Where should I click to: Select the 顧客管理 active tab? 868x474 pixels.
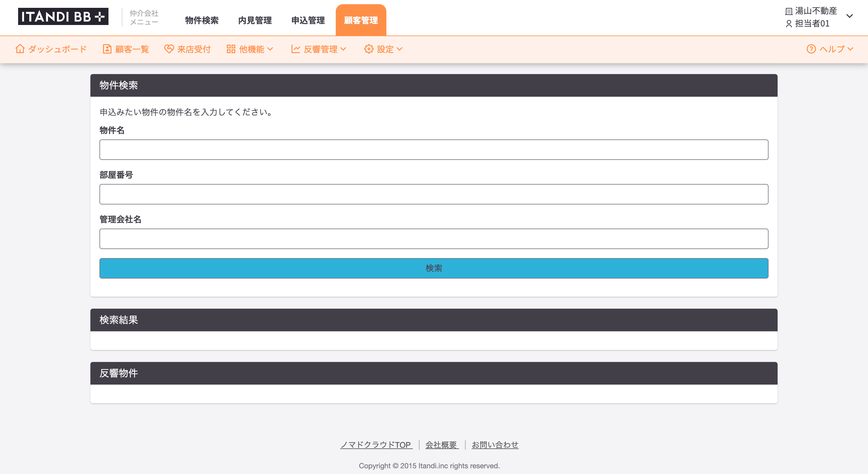tap(361, 20)
